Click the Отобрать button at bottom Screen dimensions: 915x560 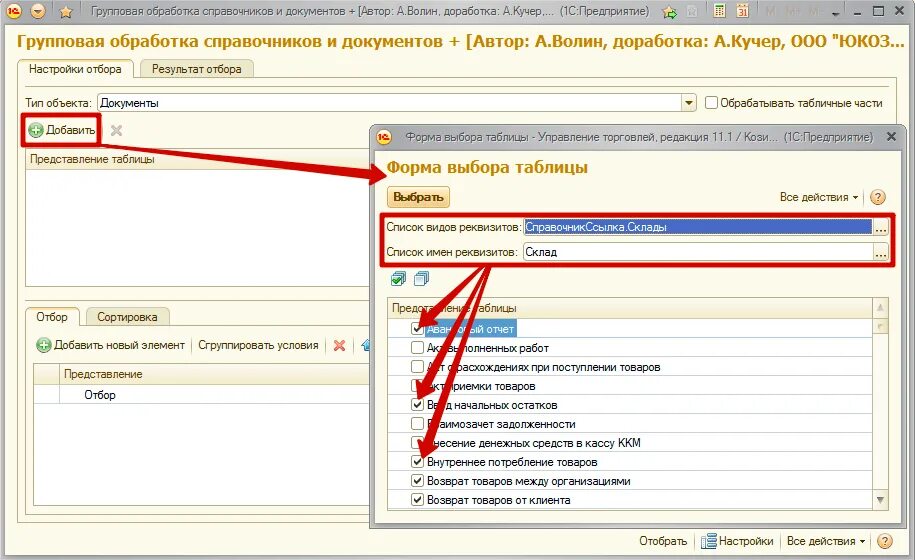(663, 541)
